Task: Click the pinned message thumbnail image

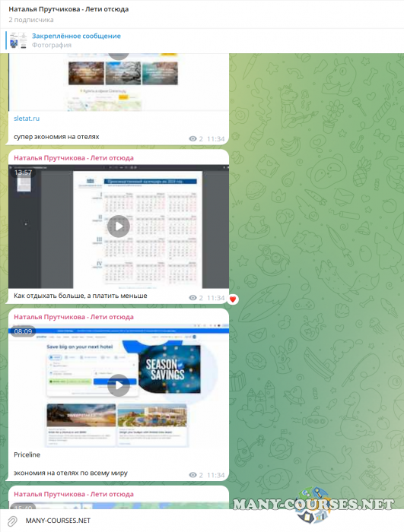Action: pos(18,40)
